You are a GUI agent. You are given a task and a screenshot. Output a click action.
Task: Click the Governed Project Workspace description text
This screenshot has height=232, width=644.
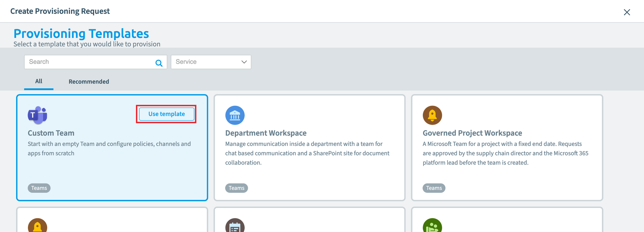click(x=506, y=153)
